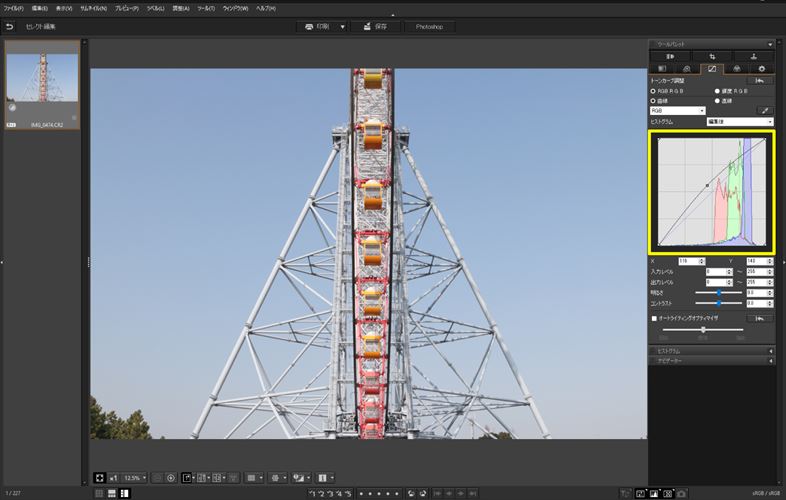
Task: Select the IMG_0474.CR2 thumbnail
Action: (42, 85)
